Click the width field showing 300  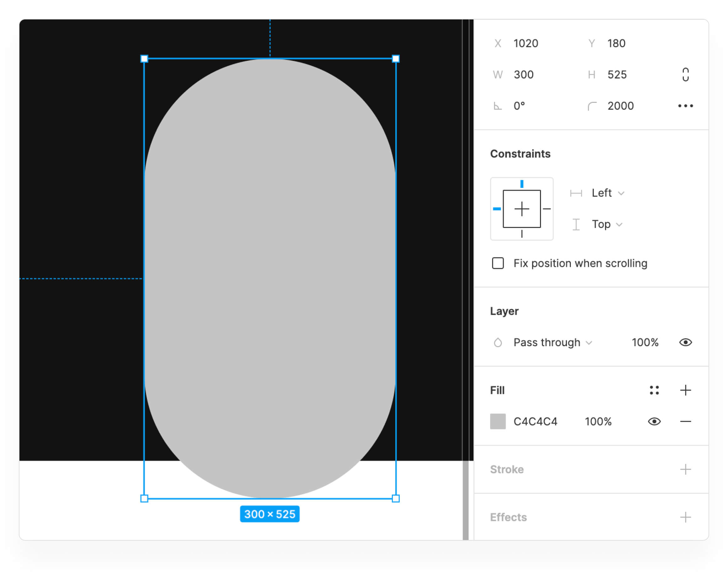coord(524,74)
